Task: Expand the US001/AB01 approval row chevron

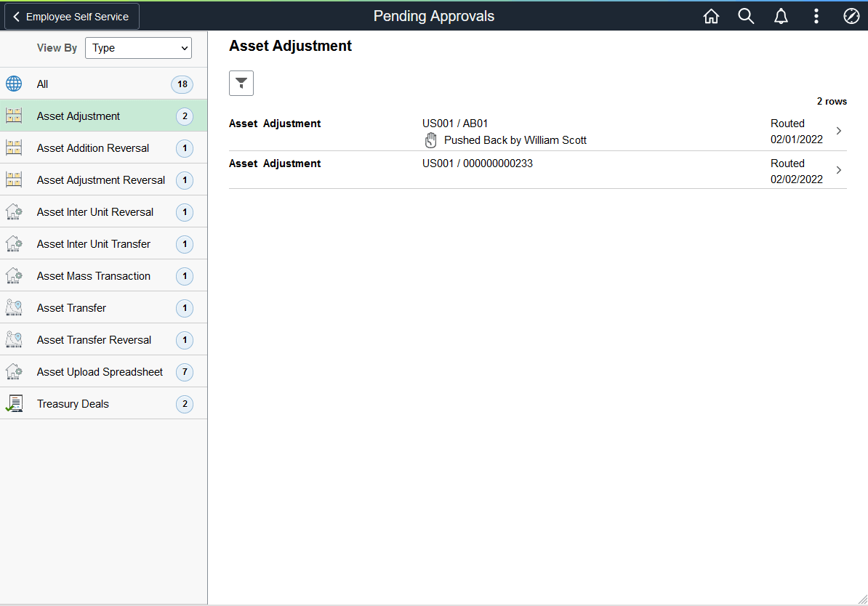Action: coord(839,131)
